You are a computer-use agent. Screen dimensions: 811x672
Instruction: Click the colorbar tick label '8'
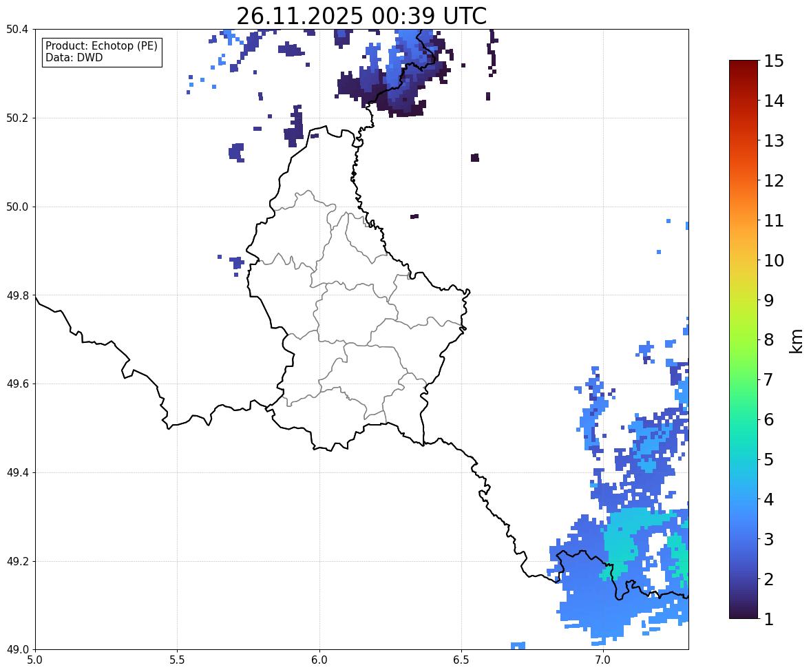(769, 340)
